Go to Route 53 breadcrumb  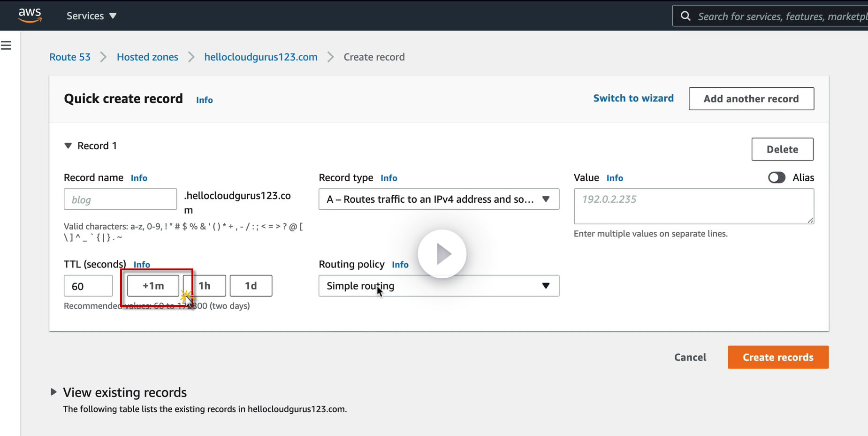(70, 57)
